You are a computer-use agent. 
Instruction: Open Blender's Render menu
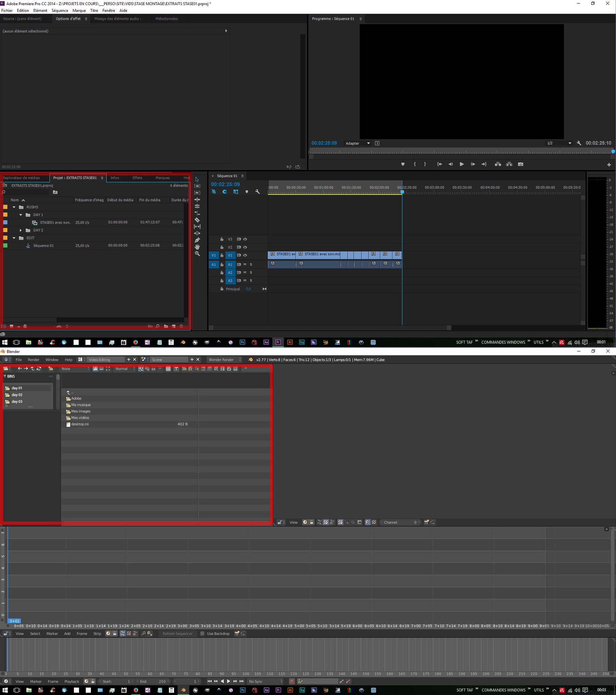[34, 360]
